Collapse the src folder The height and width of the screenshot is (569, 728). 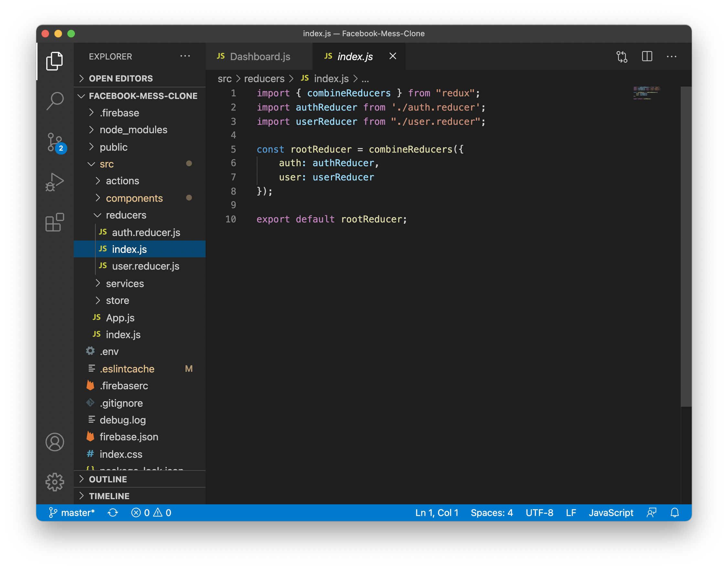(x=139, y=164)
